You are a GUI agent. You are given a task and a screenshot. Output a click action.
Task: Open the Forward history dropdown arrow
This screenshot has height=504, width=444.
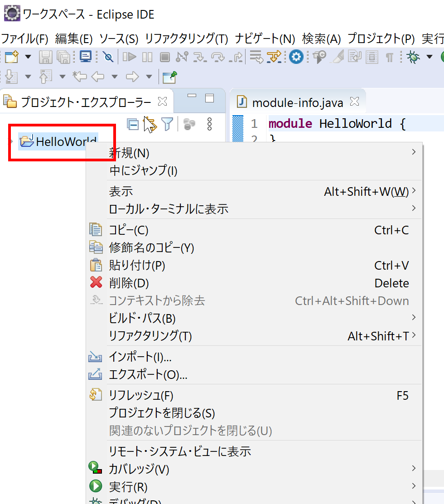(149, 77)
